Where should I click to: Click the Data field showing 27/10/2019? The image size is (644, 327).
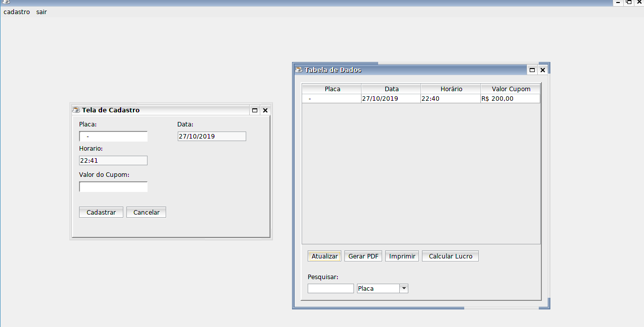pos(212,137)
